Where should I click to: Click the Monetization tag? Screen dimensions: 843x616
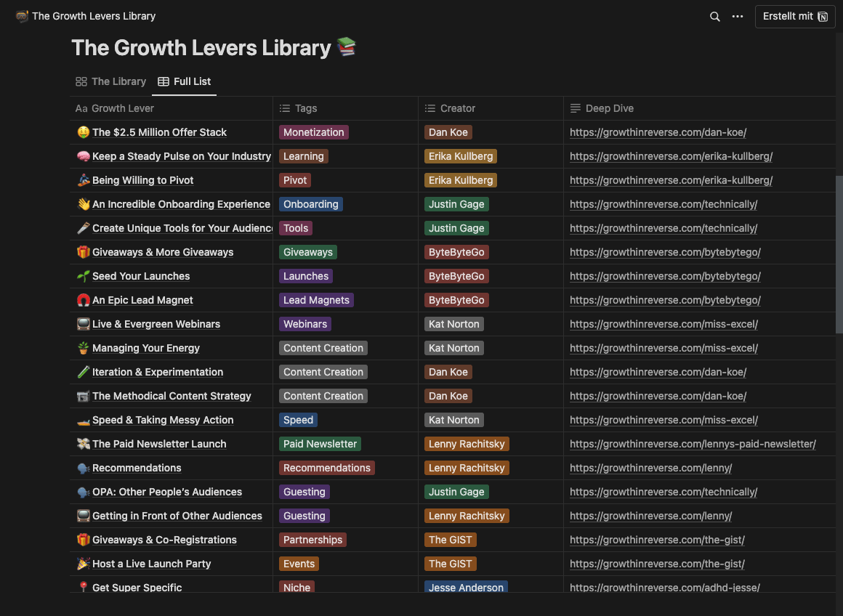pos(314,132)
